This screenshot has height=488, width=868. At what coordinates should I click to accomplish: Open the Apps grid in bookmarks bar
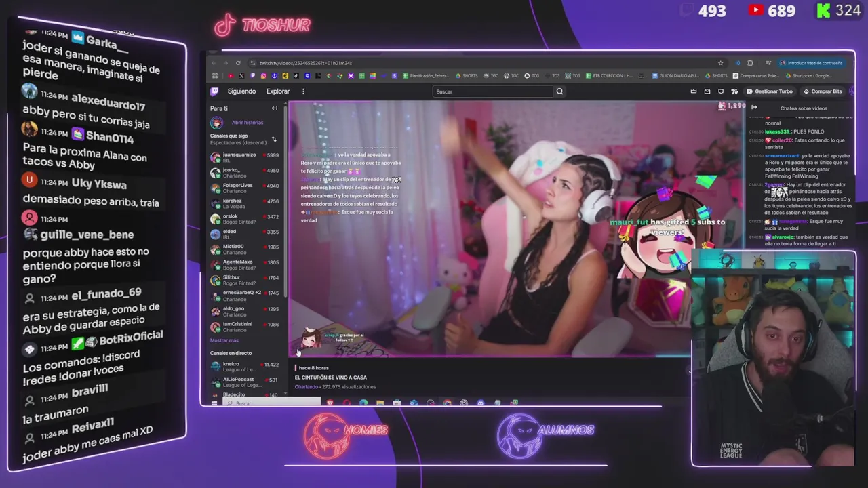(215, 76)
